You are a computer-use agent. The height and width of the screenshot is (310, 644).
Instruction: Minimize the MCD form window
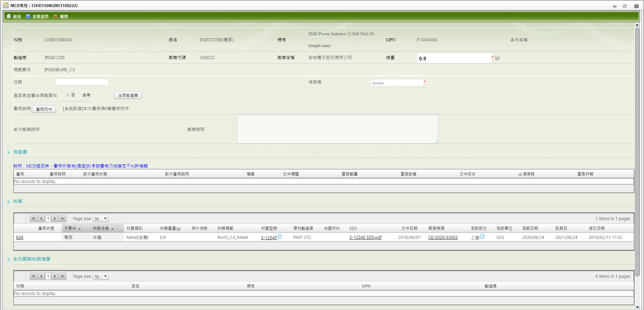(615, 6)
